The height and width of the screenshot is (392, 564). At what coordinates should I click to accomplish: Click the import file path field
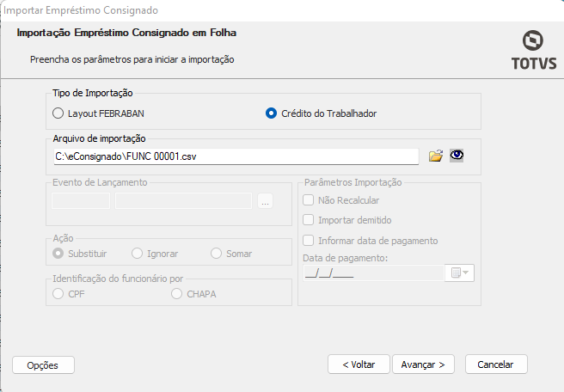(236, 156)
